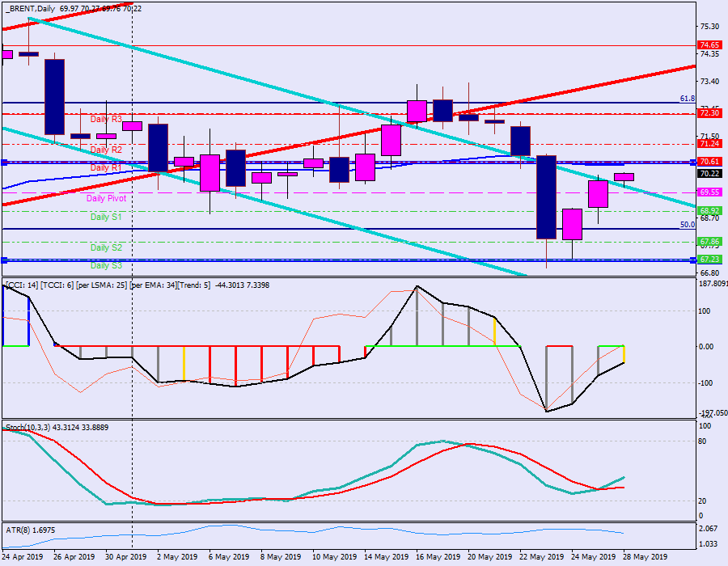Image resolution: width=728 pixels, height=566 pixels.
Task: Select the Daily R2 level label
Action: [x=106, y=150]
